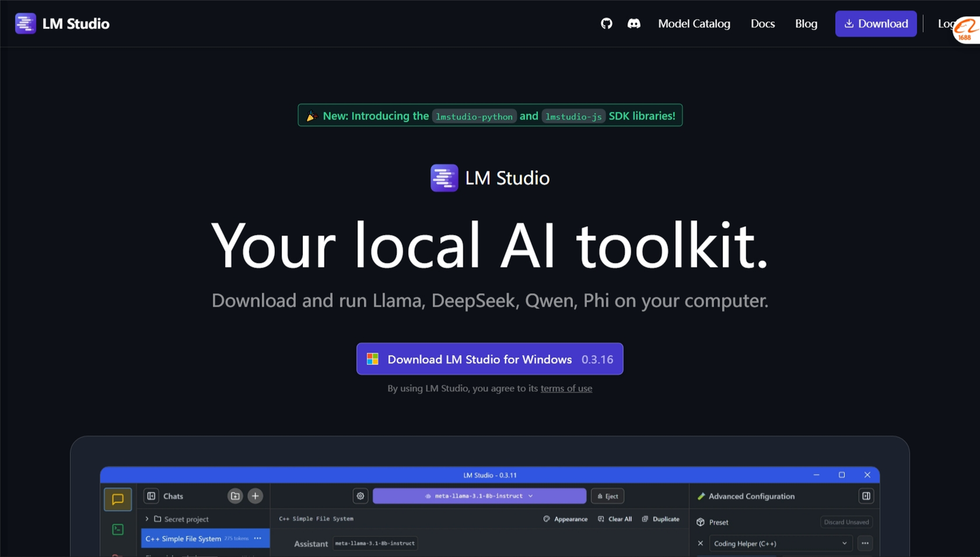This screenshot has width=980, height=557.
Task: Open the meta-llama-3.1-8b-instruct model dropdown
Action: pyautogui.click(x=479, y=496)
